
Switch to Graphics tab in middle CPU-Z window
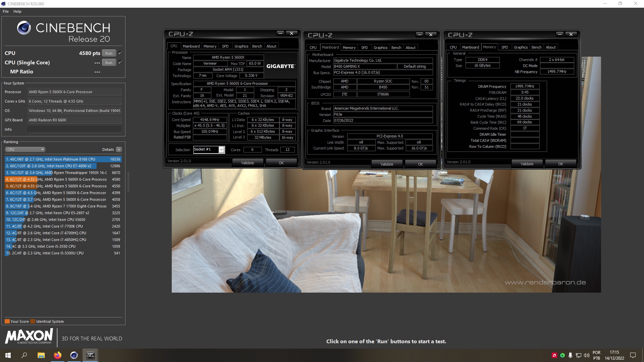click(x=380, y=48)
